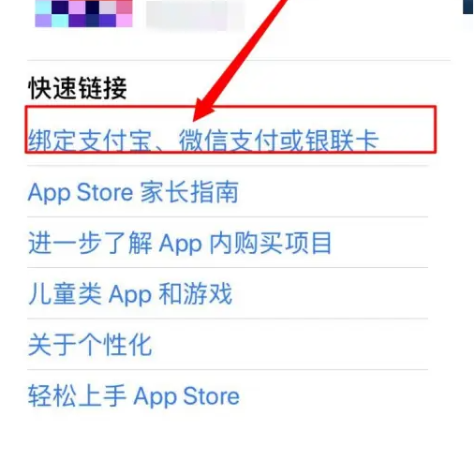Click the red arrow annotation head

(203, 110)
